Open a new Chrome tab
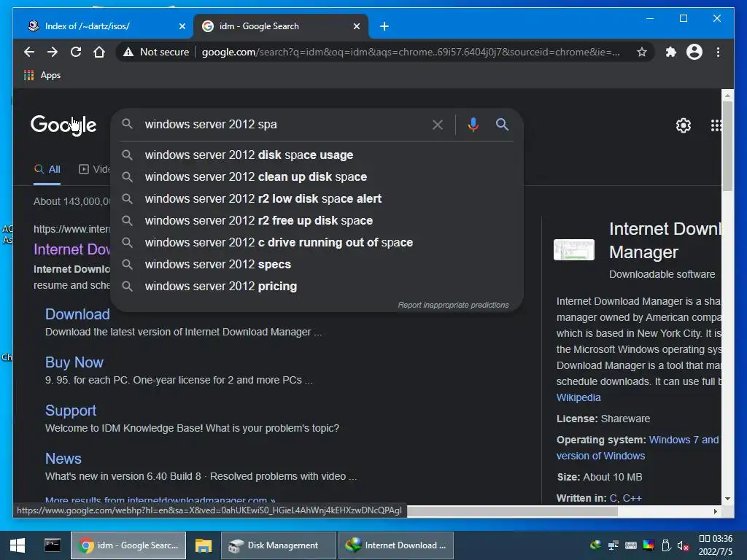 pos(384,26)
